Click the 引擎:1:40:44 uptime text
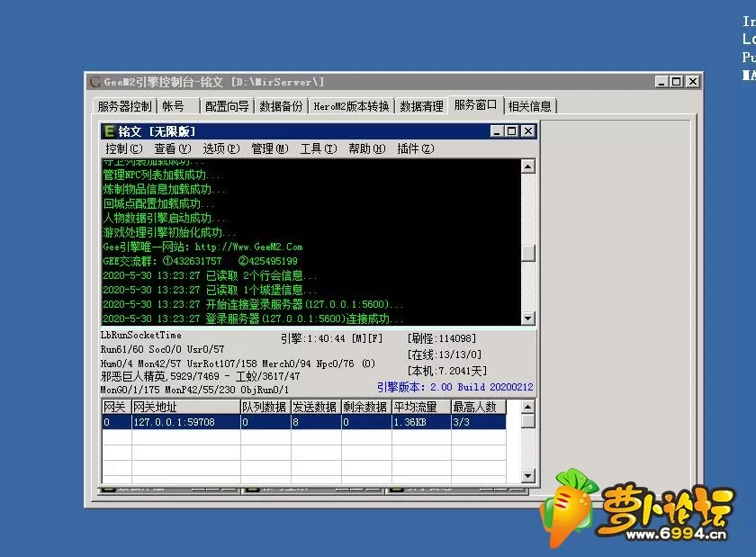 point(331,338)
